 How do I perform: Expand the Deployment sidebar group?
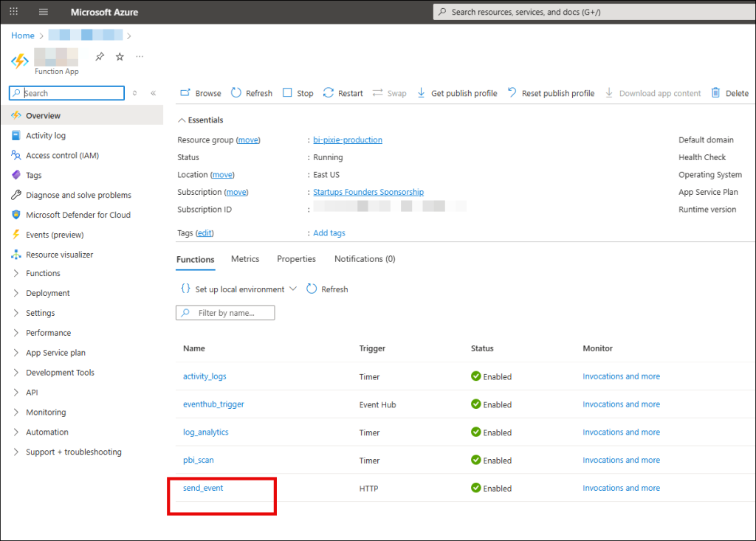coord(17,293)
